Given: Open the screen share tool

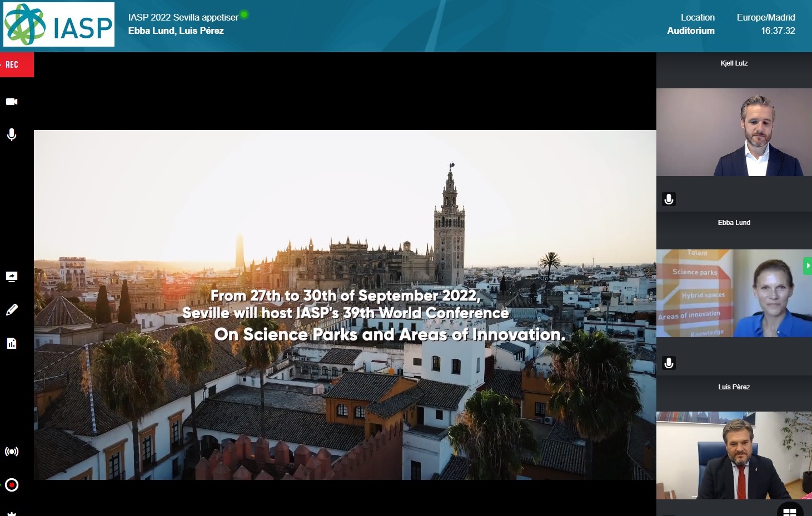Looking at the screenshot, I should pyautogui.click(x=12, y=276).
